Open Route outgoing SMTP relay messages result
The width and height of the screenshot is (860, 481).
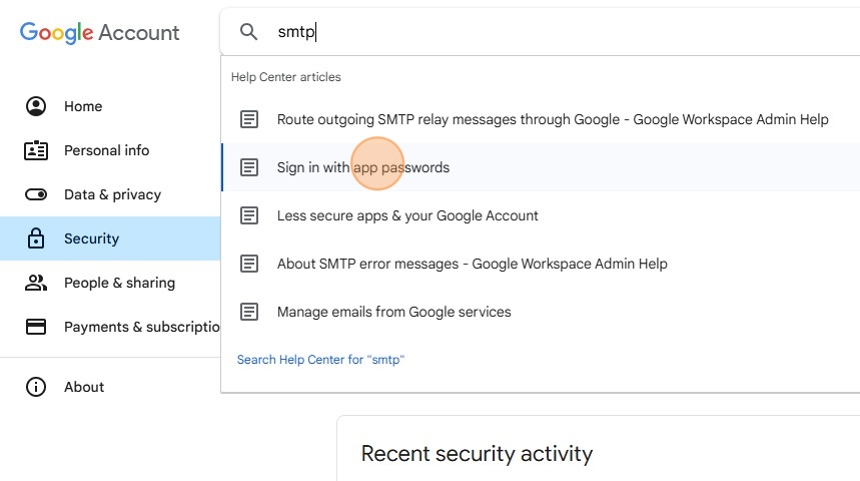click(552, 119)
